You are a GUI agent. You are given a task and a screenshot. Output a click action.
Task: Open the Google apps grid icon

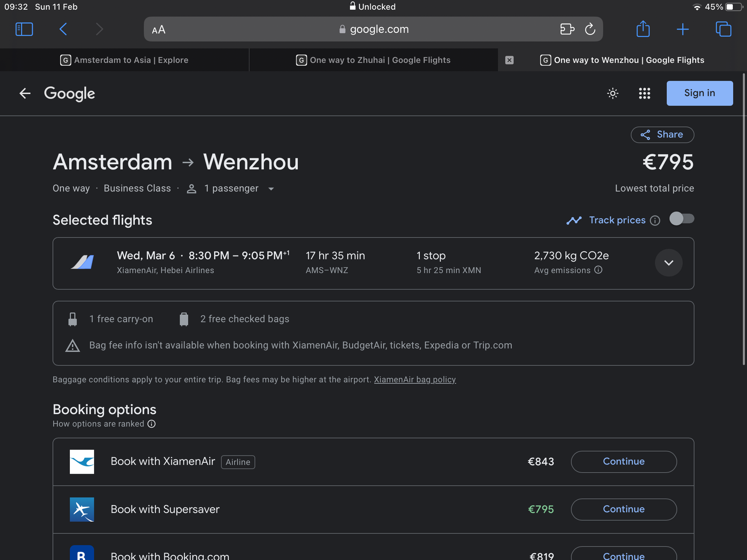tap(644, 93)
